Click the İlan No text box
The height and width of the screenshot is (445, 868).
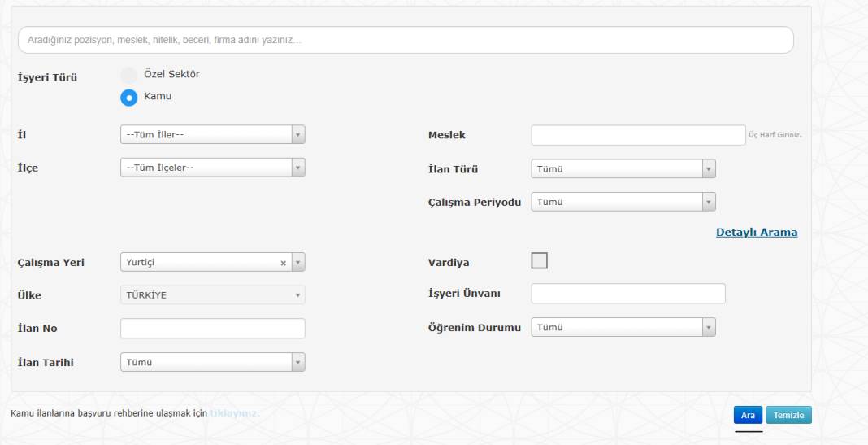pos(212,328)
